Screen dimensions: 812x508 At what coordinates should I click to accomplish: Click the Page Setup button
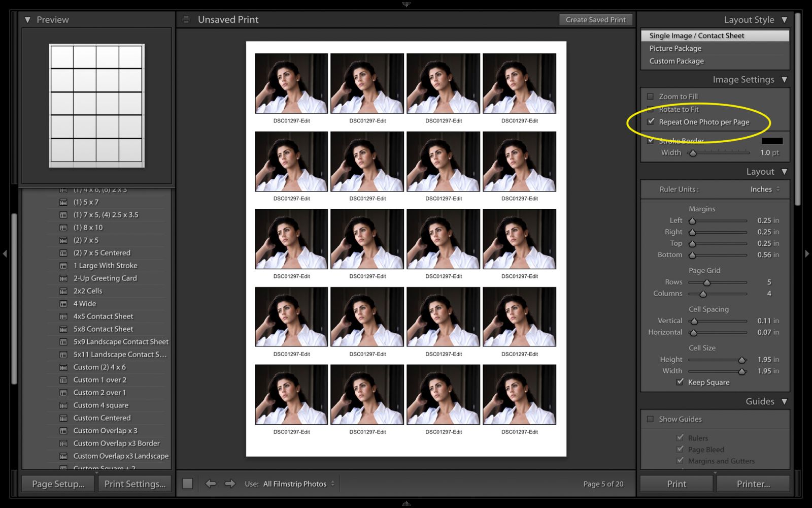[57, 484]
